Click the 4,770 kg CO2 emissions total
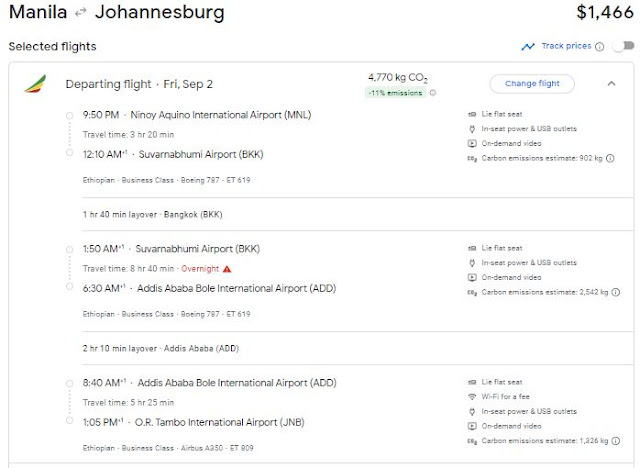This screenshot has height=468, width=640. [396, 77]
